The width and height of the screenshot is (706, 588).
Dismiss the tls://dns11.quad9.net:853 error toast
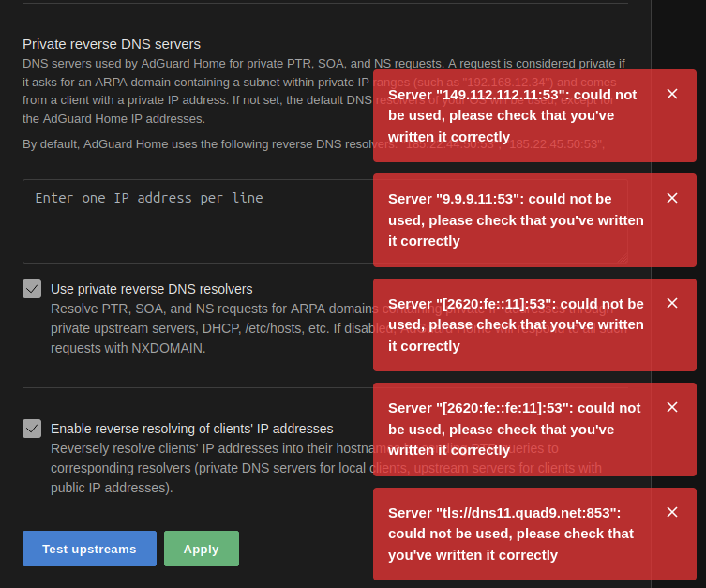(x=671, y=512)
